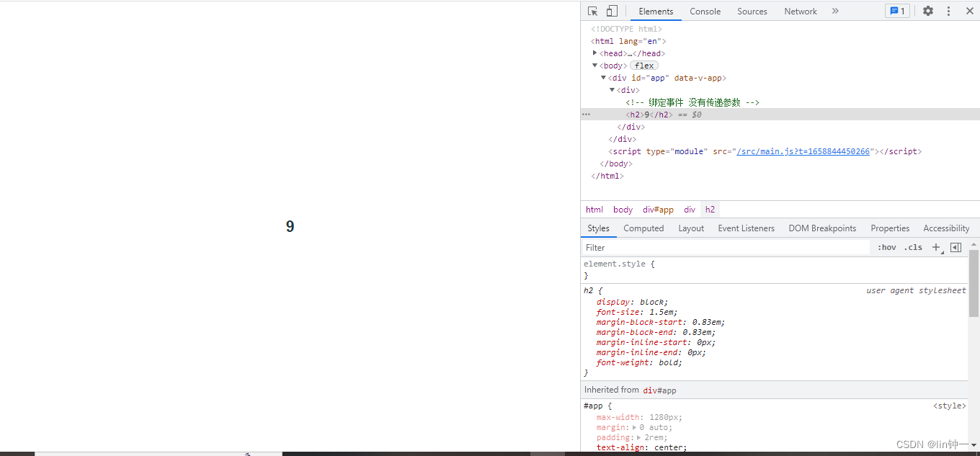The image size is (980, 456).
Task: Open the Event Listeners tab
Action: click(x=746, y=228)
